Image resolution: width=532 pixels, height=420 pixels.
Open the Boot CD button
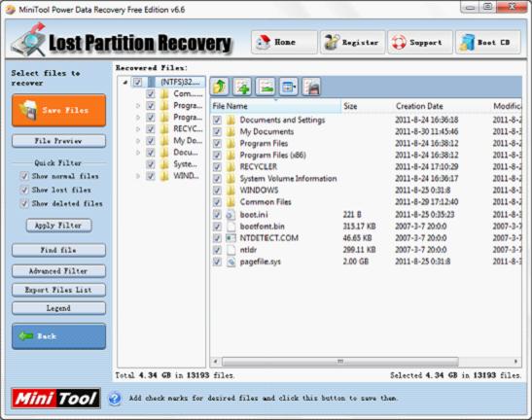487,43
